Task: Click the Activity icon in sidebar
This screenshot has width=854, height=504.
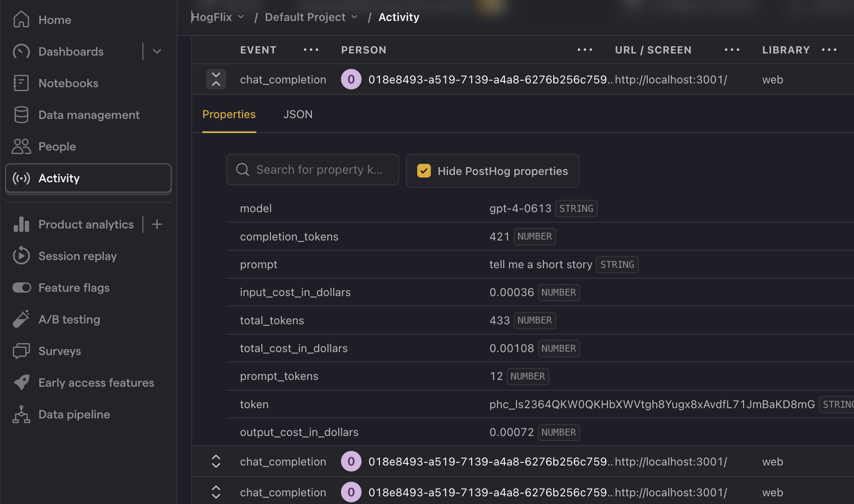Action: (x=21, y=178)
